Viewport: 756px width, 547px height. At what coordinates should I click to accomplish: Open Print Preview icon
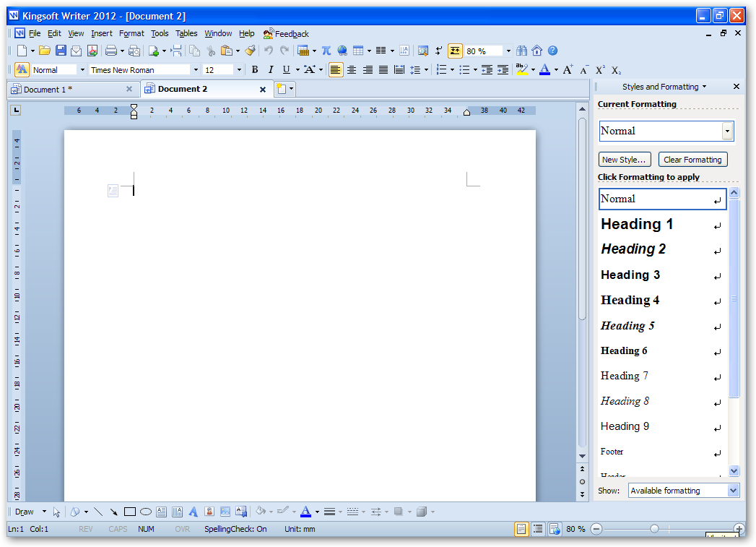[134, 51]
